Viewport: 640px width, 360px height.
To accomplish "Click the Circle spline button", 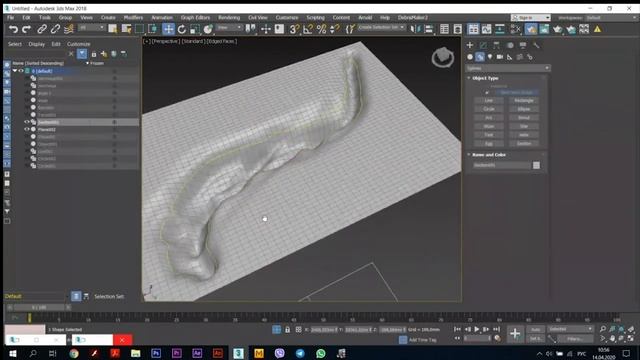I will pos(489,109).
